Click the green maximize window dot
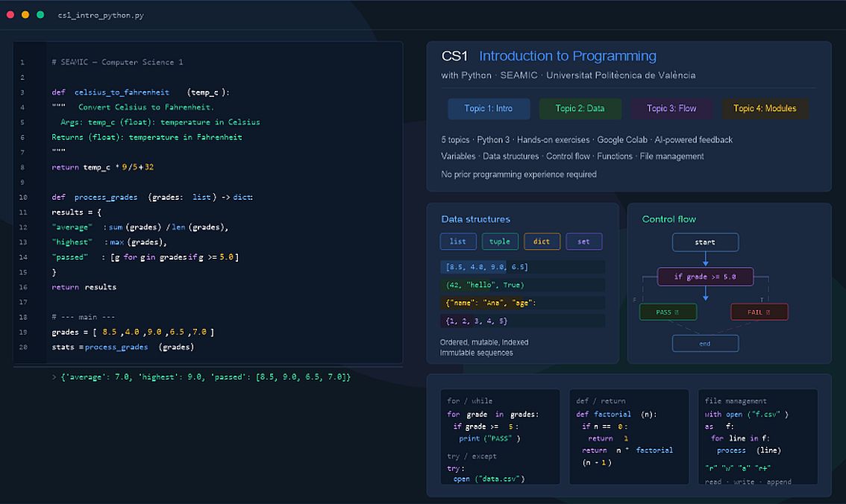This screenshot has width=846, height=504. tap(40, 15)
